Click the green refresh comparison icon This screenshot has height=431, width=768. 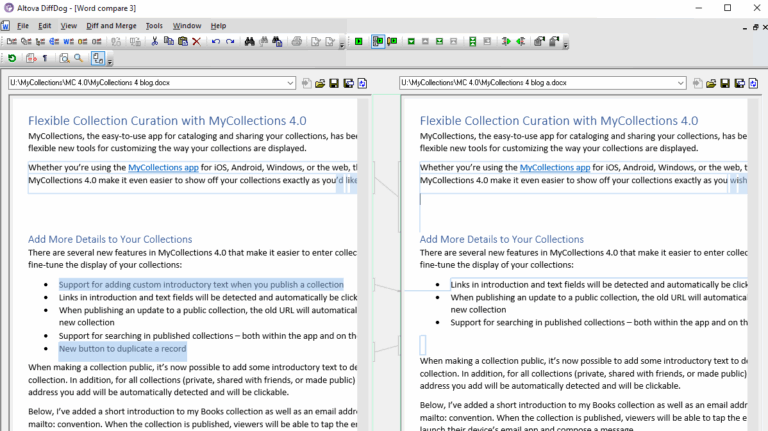(x=12, y=59)
